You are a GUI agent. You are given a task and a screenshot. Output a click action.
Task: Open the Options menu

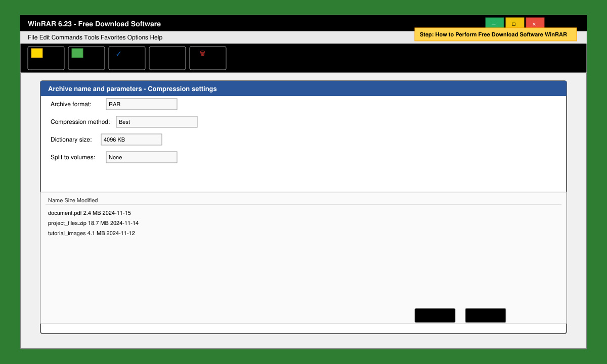point(138,37)
